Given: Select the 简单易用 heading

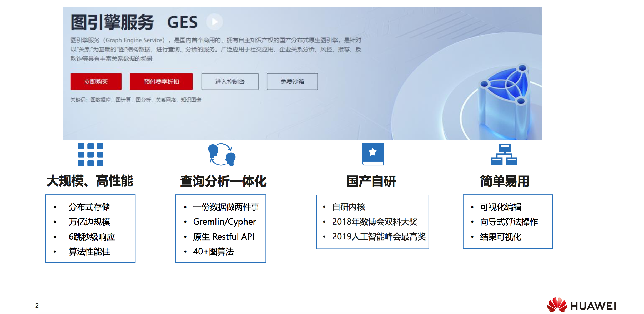Looking at the screenshot, I should click(504, 181).
